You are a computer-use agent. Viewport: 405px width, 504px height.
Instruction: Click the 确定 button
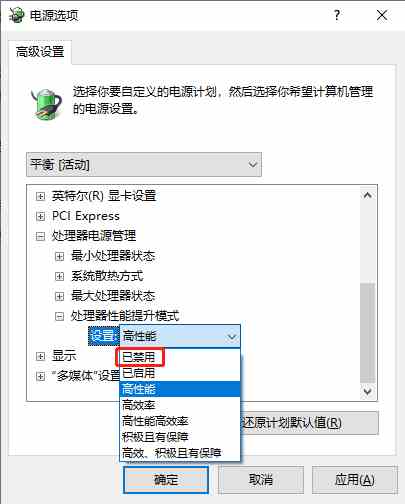coord(166,480)
